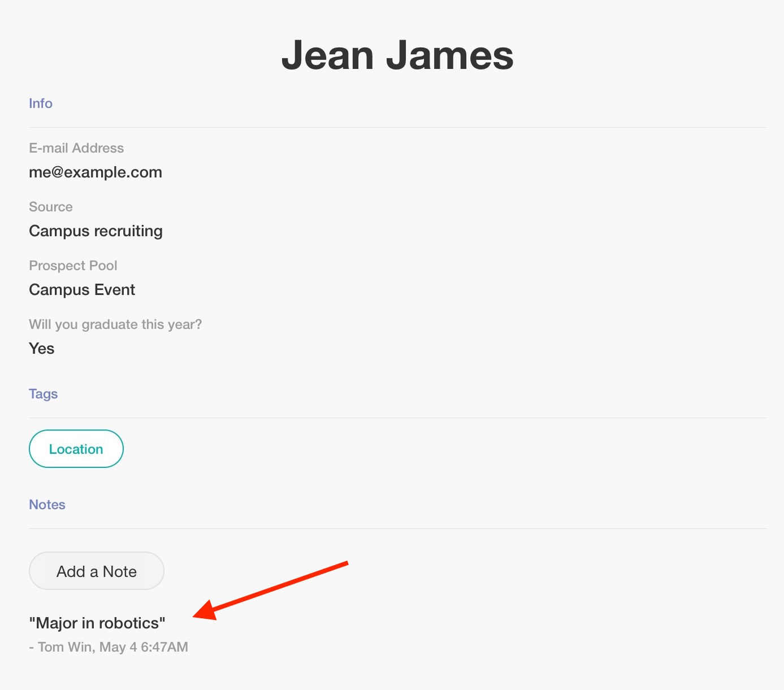The image size is (784, 690).
Task: Open the Tags section header
Action: (x=44, y=394)
